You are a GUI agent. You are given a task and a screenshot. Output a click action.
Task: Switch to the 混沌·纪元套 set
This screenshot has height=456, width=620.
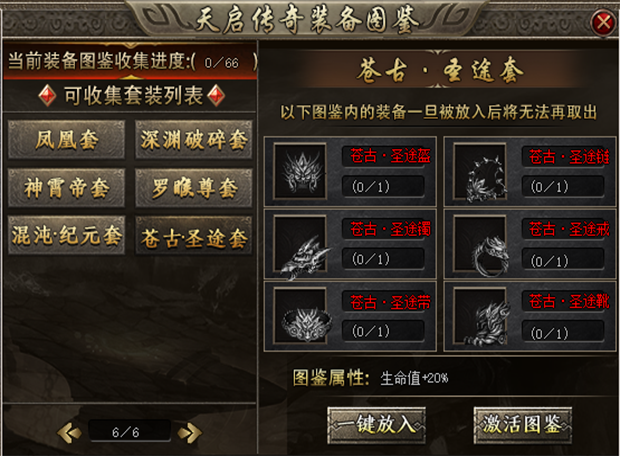[66, 235]
